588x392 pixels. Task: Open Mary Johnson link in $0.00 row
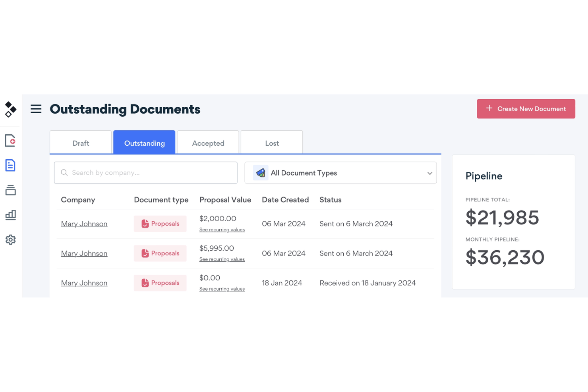[x=84, y=283]
